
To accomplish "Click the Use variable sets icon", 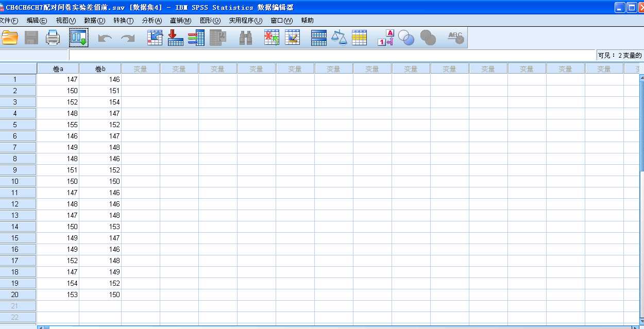I will pyautogui.click(x=406, y=38).
